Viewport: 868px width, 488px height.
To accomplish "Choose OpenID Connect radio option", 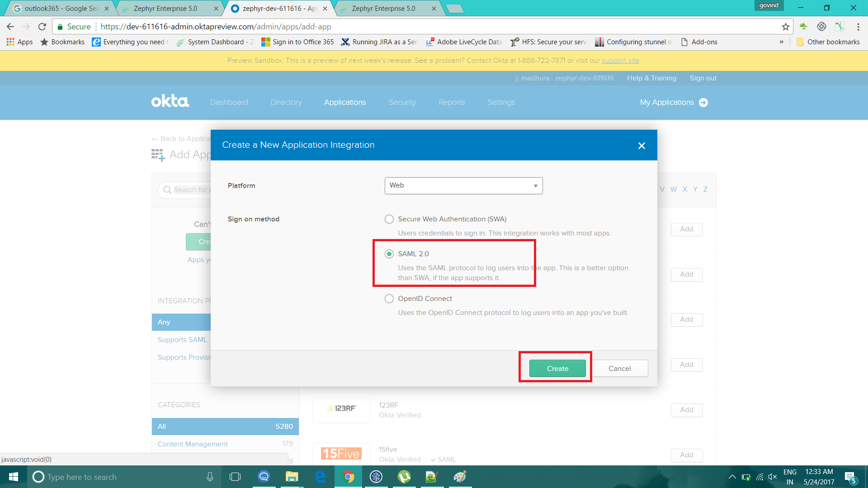I will tap(389, 299).
